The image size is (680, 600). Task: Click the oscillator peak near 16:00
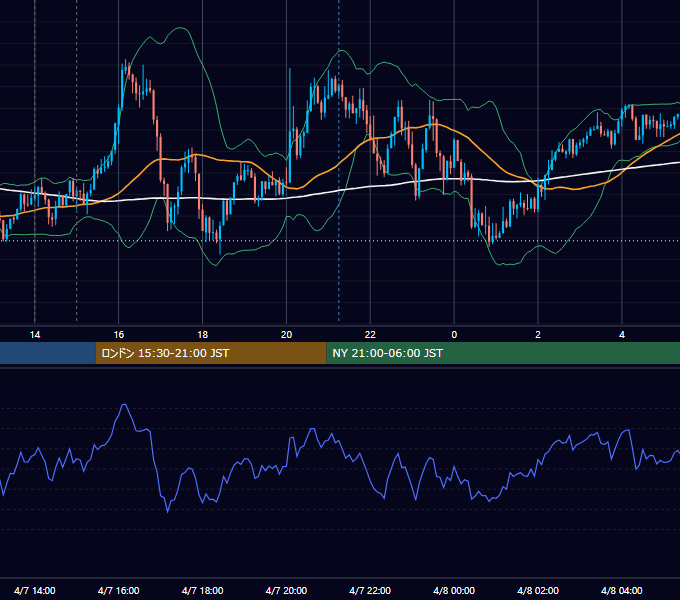click(x=124, y=405)
